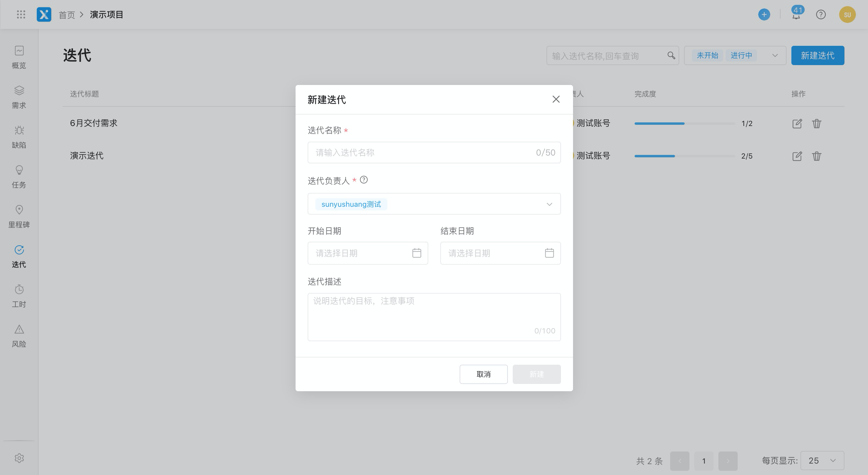Open the help question mark icon
868x475 pixels.
point(821,14)
